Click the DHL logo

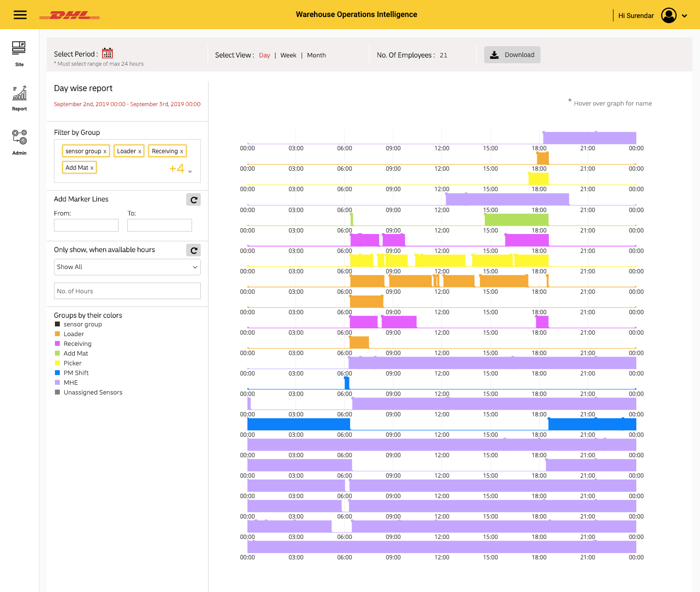pyautogui.click(x=70, y=16)
